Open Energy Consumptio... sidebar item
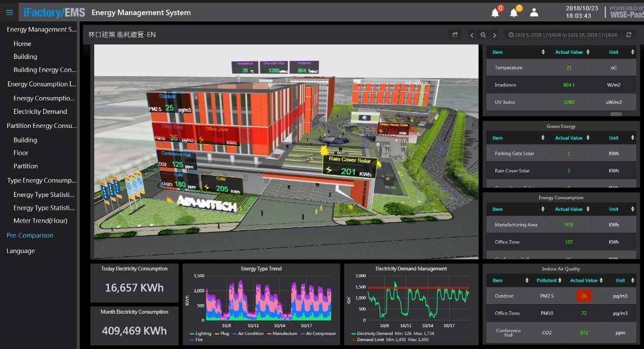Image resolution: width=644 pixels, height=349 pixels. click(x=44, y=98)
